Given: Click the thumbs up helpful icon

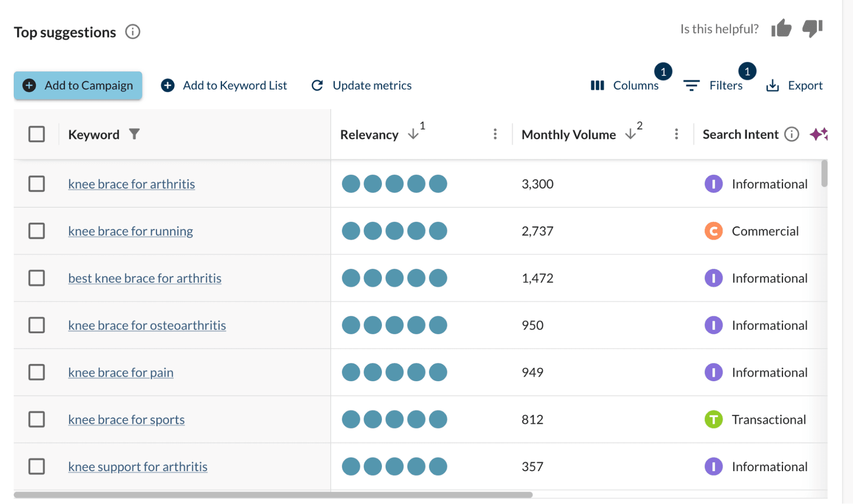Looking at the screenshot, I should point(781,29).
